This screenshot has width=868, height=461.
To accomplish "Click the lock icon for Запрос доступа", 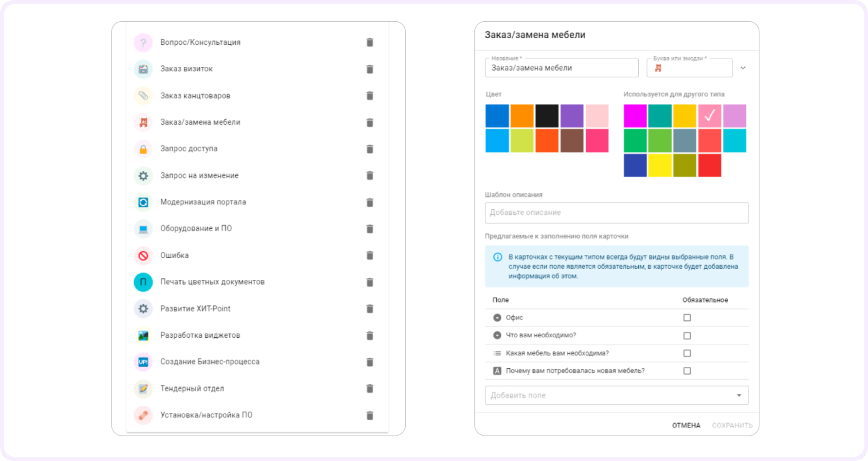I will pos(143,149).
